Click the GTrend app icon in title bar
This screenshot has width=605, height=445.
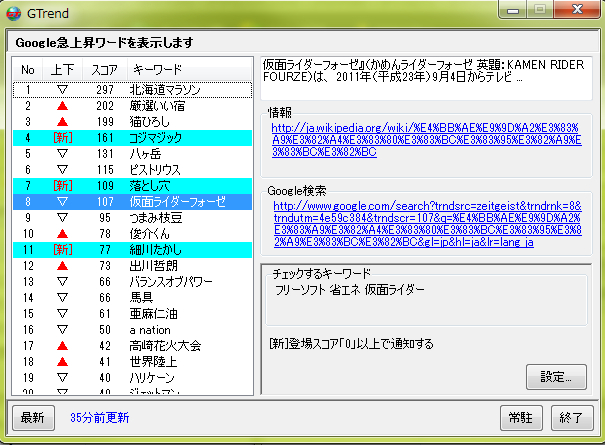[x=14, y=14]
